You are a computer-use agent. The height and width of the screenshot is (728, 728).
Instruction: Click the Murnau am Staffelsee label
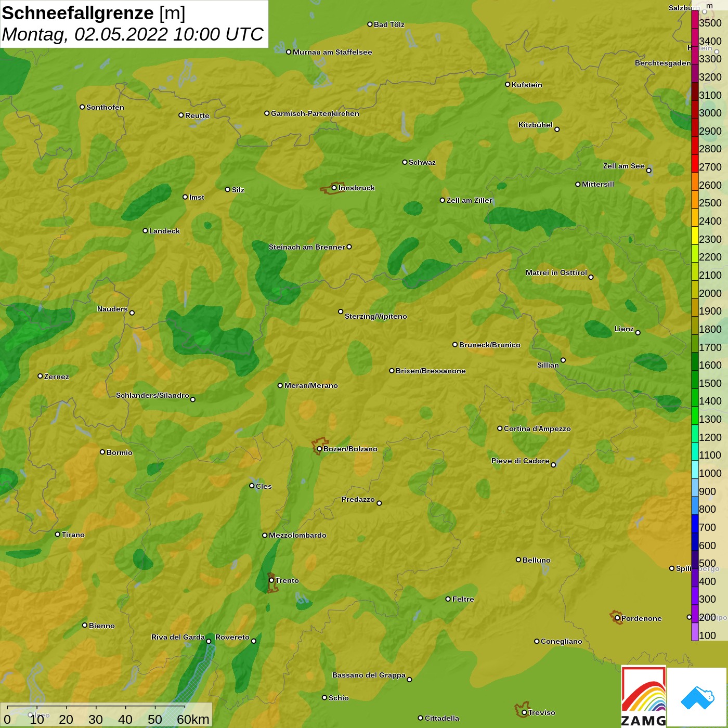(x=332, y=52)
